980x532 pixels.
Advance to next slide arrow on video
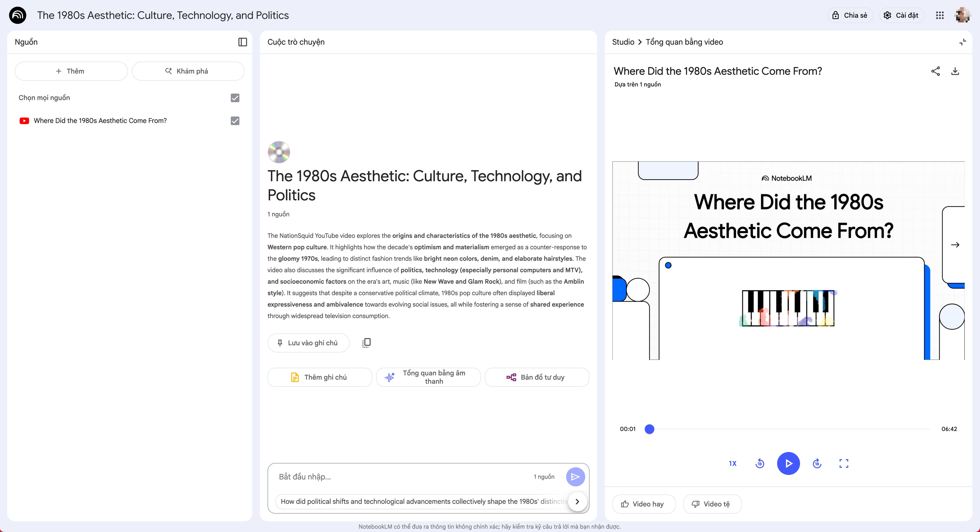click(x=955, y=245)
